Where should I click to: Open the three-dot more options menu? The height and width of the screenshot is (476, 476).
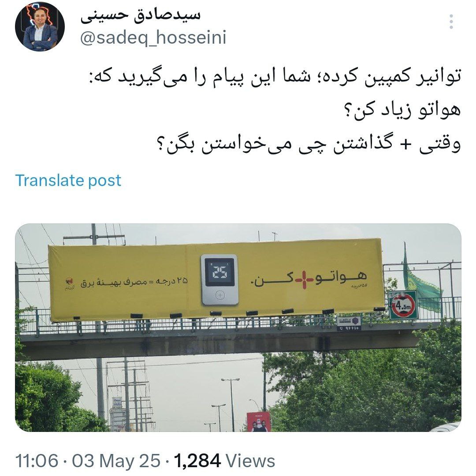pos(451,22)
